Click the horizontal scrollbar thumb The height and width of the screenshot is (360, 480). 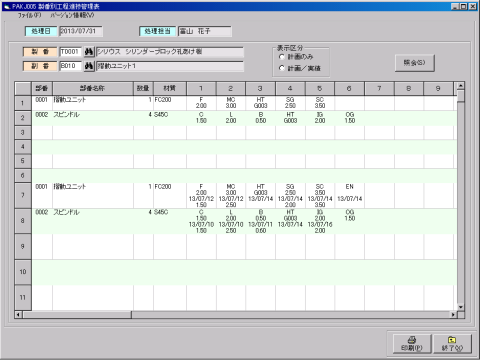click(x=77, y=315)
